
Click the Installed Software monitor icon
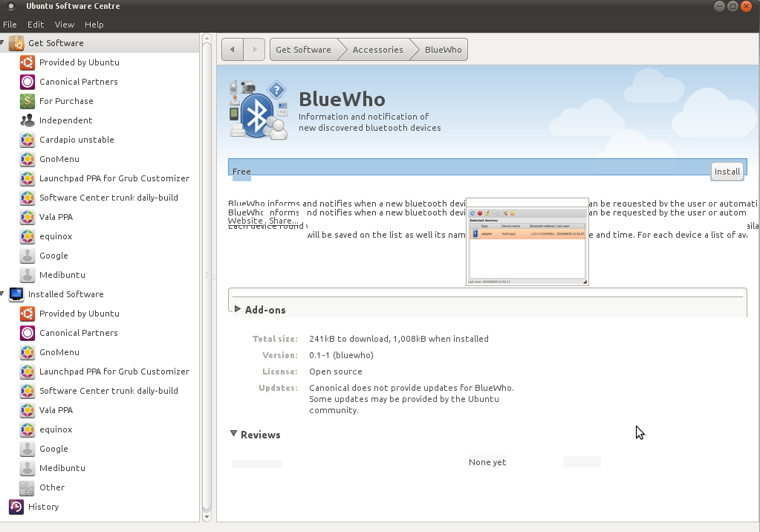(16, 294)
